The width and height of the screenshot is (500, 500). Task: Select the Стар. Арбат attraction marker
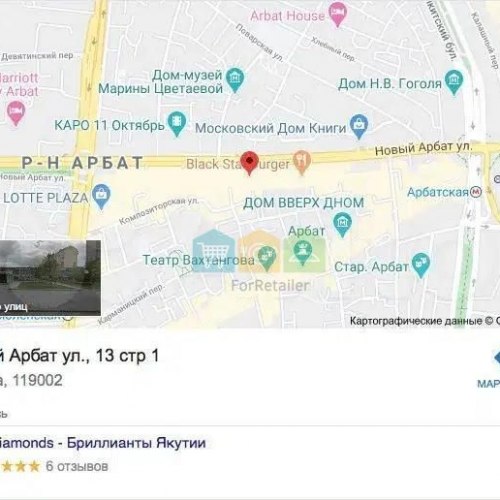click(x=421, y=265)
